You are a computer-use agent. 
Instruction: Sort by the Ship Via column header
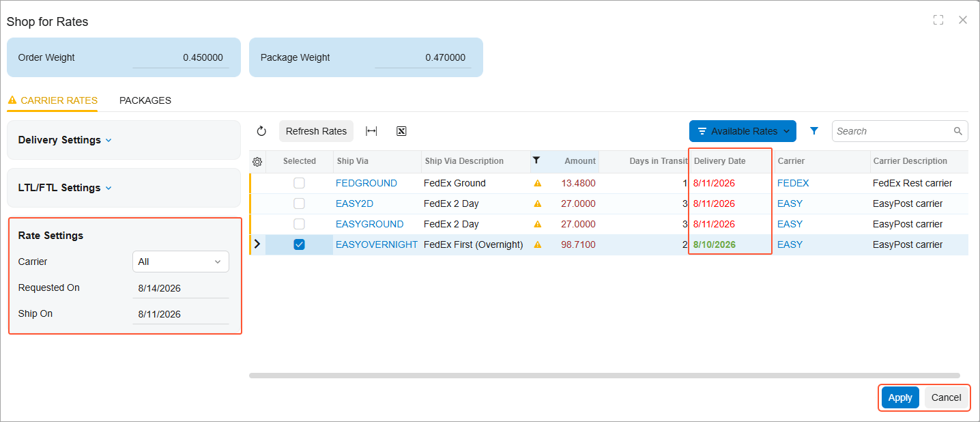[377, 161]
